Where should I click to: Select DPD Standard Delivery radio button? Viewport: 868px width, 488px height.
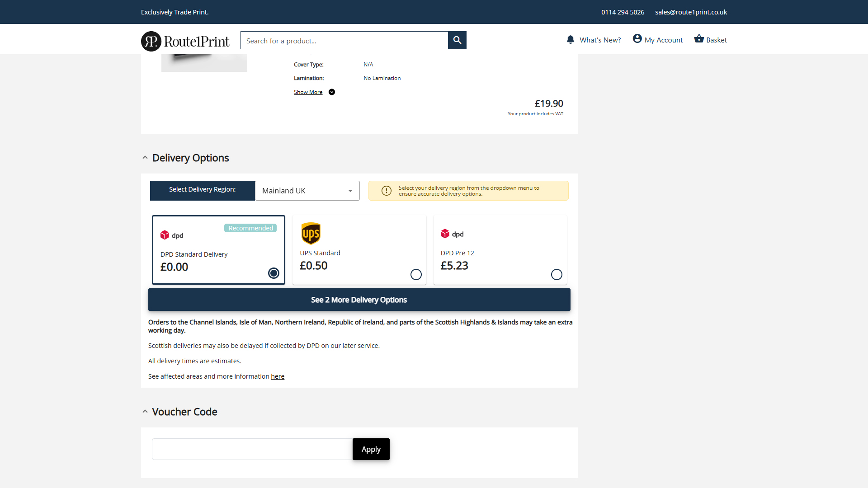click(x=274, y=273)
